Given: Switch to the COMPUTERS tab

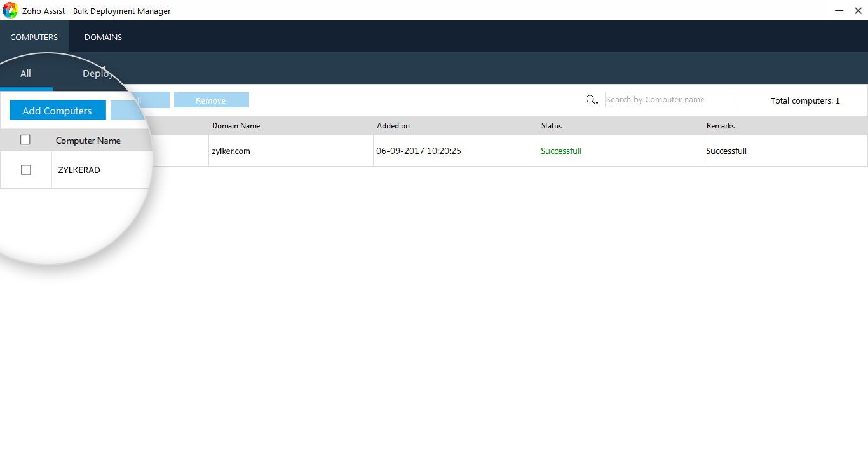Looking at the screenshot, I should pos(34,37).
